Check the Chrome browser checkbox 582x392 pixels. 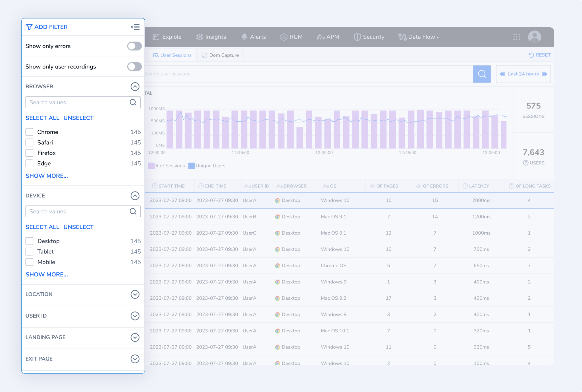[x=30, y=132]
